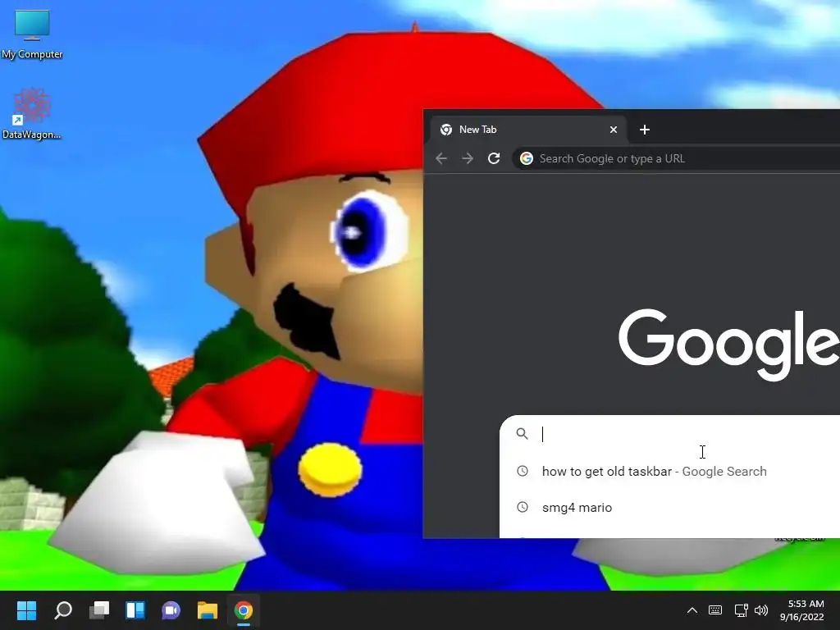Click the Windows Start button
The image size is (840, 630).
pos(27,610)
